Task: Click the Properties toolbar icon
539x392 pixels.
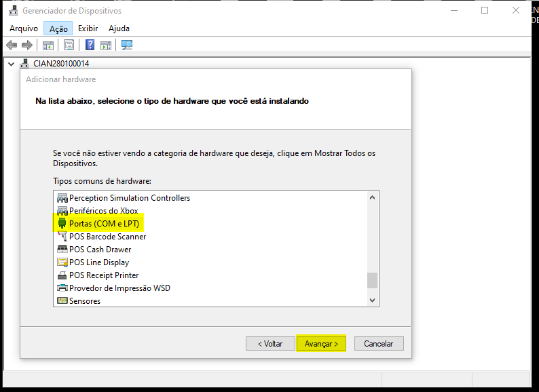Action: point(69,45)
